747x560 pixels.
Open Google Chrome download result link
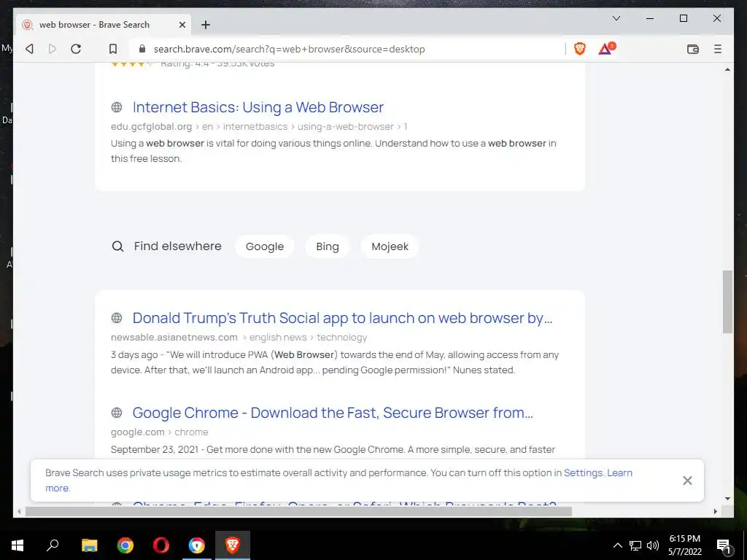[333, 413]
